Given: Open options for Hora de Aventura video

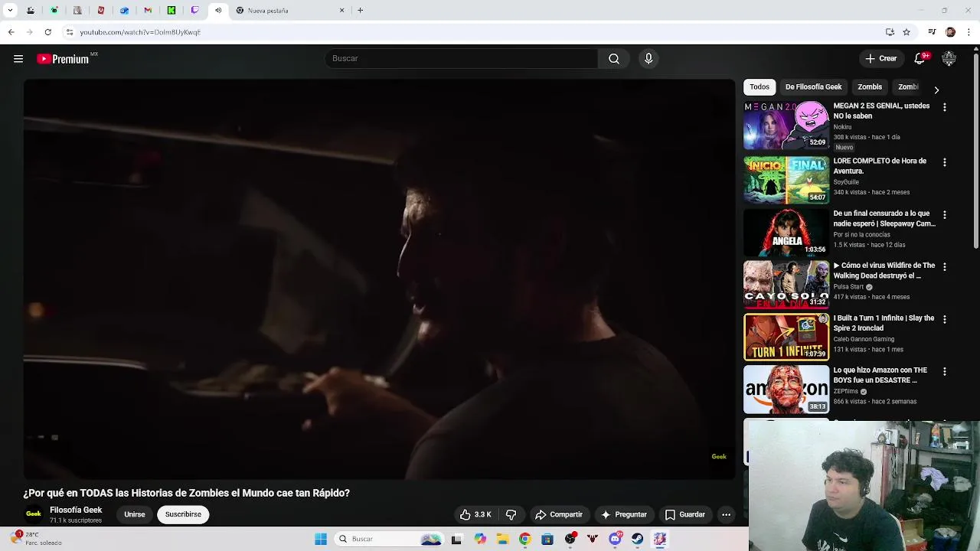Looking at the screenshot, I should (x=944, y=163).
